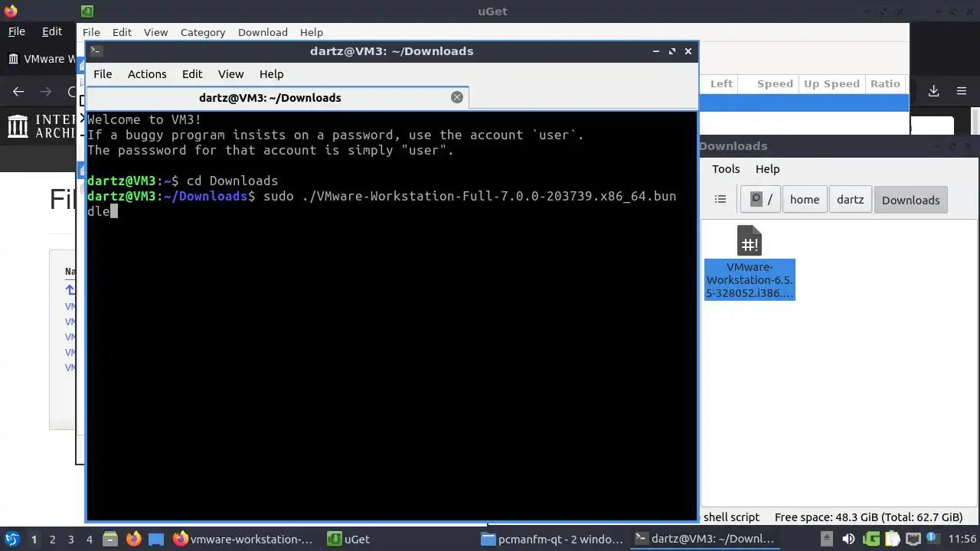Open the terminal File menu
Image resolution: width=980 pixels, height=551 pixels.
pyautogui.click(x=103, y=74)
